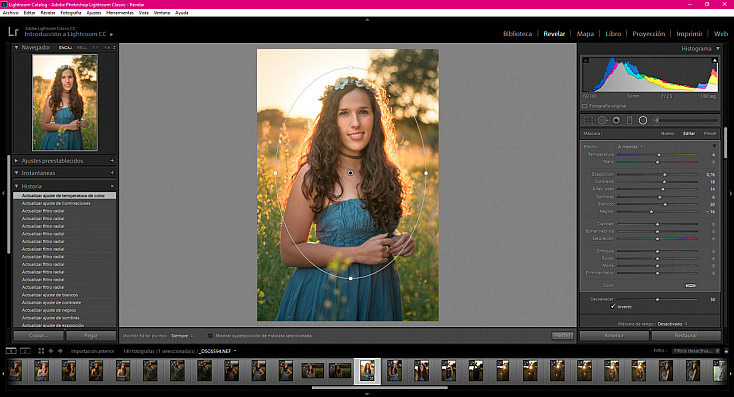Image resolution: width=734 pixels, height=397 pixels.
Task: Toggle shadow clipping indicator in histogram
Action: [x=586, y=60]
